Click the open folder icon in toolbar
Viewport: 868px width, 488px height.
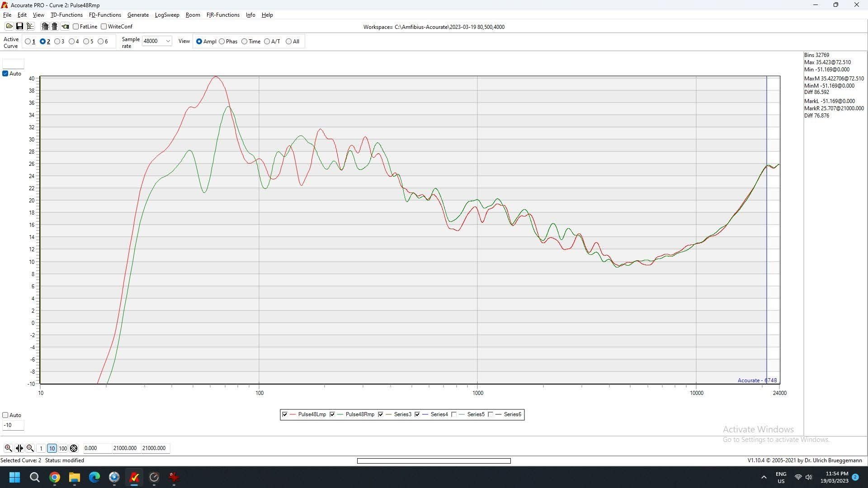click(x=9, y=26)
